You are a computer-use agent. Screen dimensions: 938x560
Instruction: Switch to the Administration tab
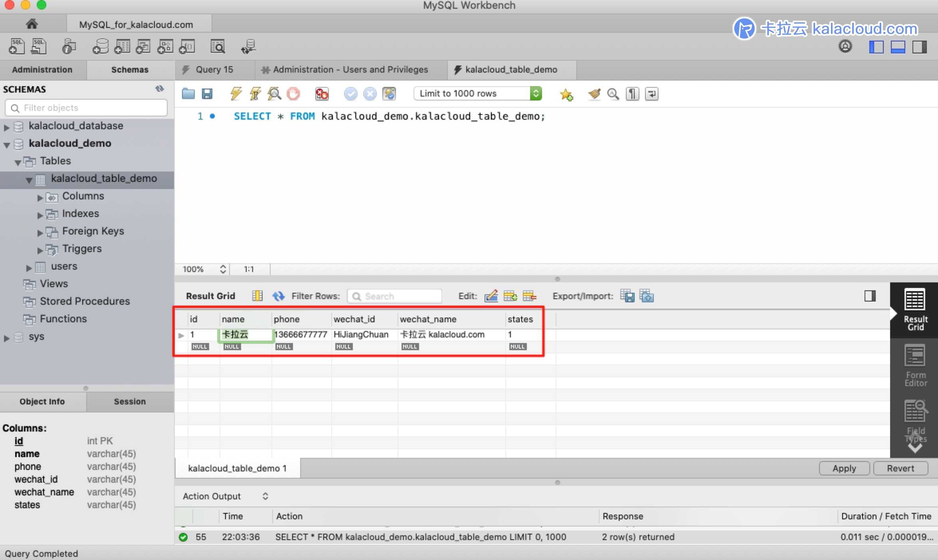click(x=42, y=69)
